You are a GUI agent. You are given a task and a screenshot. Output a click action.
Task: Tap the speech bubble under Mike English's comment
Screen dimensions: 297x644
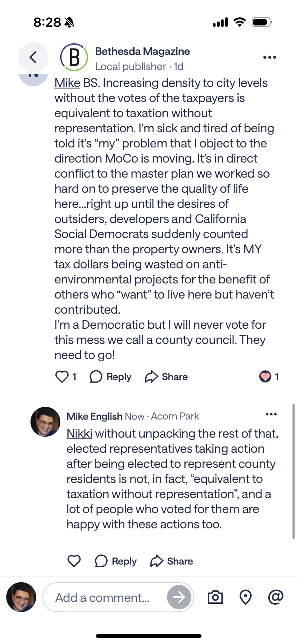coord(101,561)
